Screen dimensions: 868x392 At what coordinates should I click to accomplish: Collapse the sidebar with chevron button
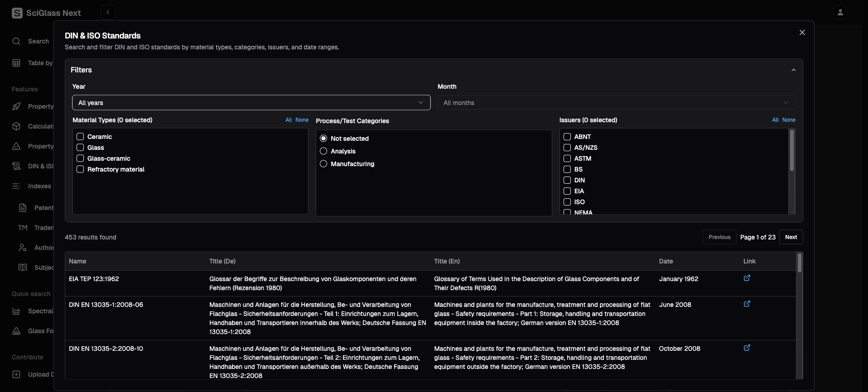(x=108, y=12)
